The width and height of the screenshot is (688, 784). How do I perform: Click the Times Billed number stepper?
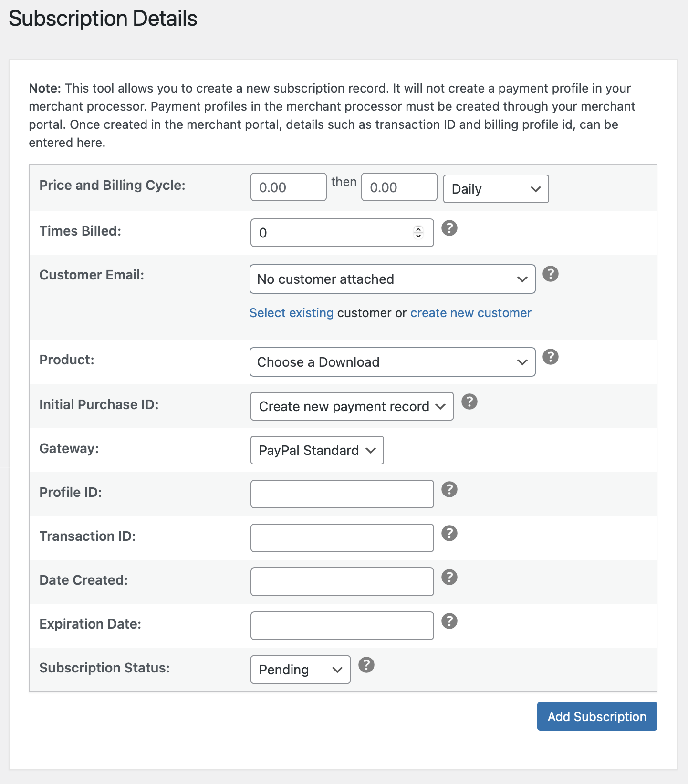click(418, 233)
